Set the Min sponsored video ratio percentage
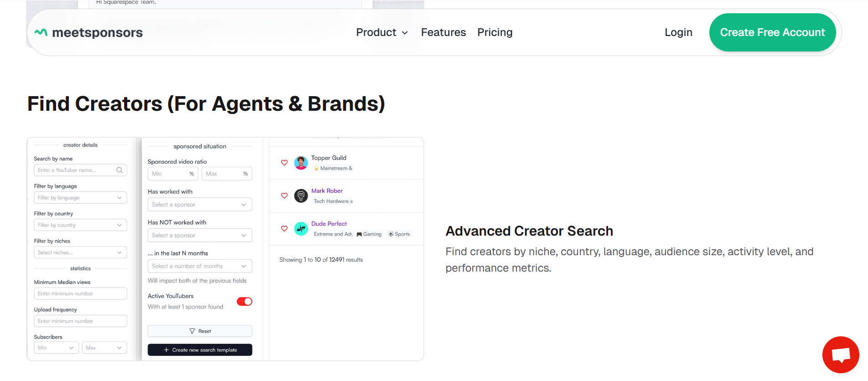The width and height of the screenshot is (868, 381). point(173,174)
